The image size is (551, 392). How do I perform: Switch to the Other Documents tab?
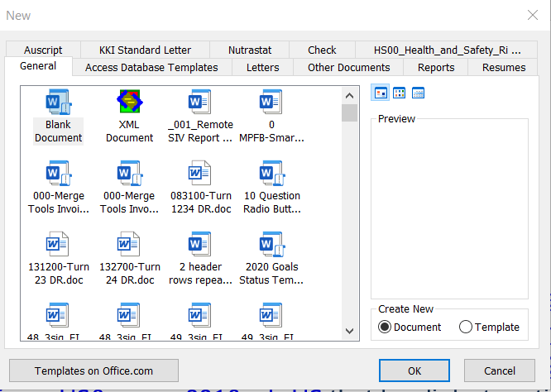348,68
